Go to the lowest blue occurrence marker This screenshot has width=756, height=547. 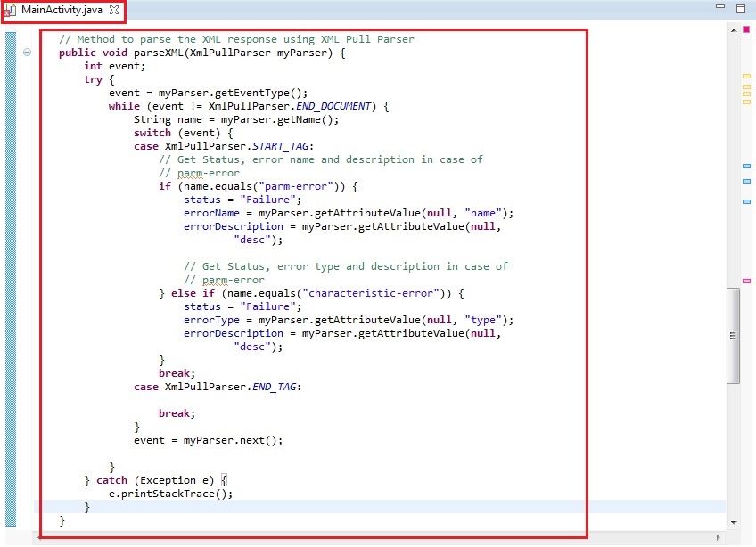click(x=746, y=202)
